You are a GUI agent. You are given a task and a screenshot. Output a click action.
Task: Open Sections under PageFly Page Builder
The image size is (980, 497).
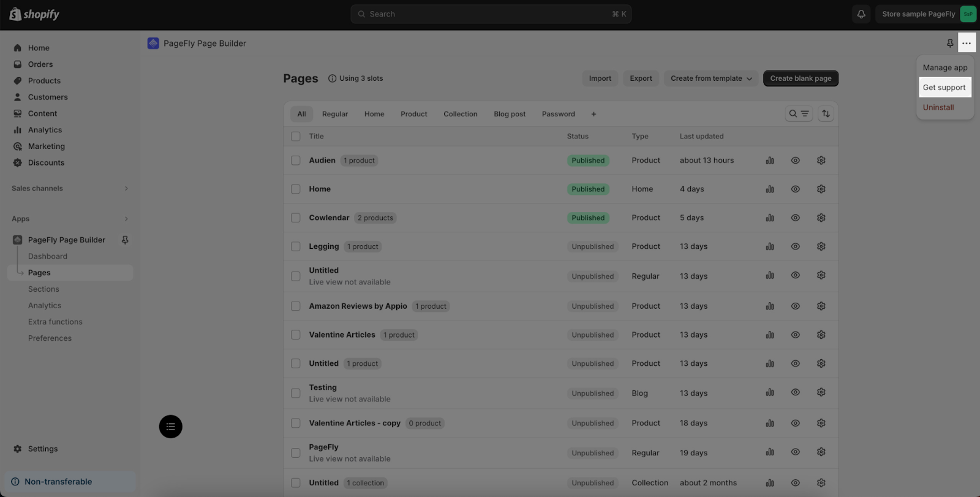click(43, 289)
